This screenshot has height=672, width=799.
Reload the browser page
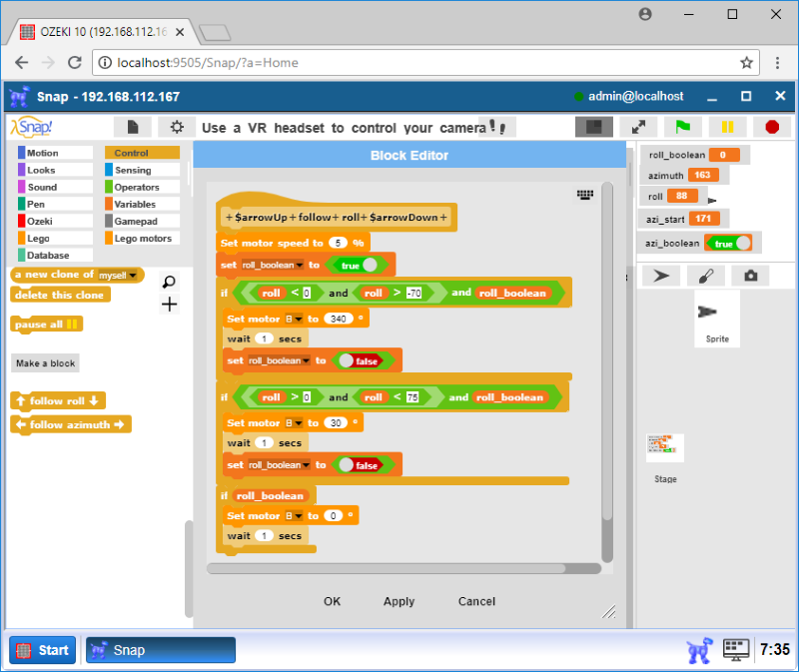[75, 63]
